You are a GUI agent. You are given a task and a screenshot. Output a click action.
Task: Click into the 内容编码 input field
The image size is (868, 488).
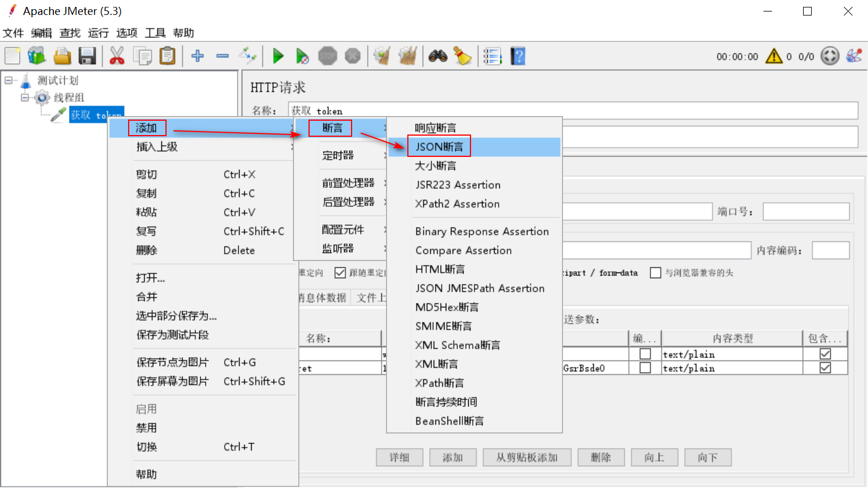tap(831, 250)
